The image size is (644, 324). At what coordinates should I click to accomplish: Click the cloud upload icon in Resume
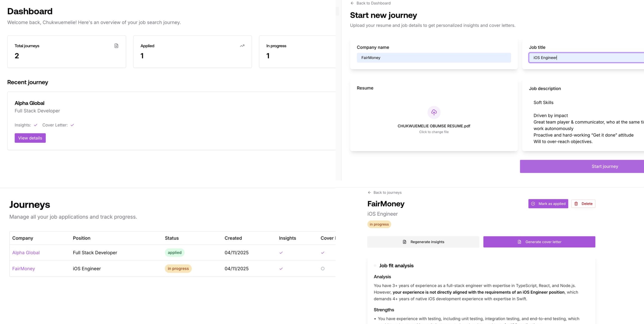click(434, 112)
